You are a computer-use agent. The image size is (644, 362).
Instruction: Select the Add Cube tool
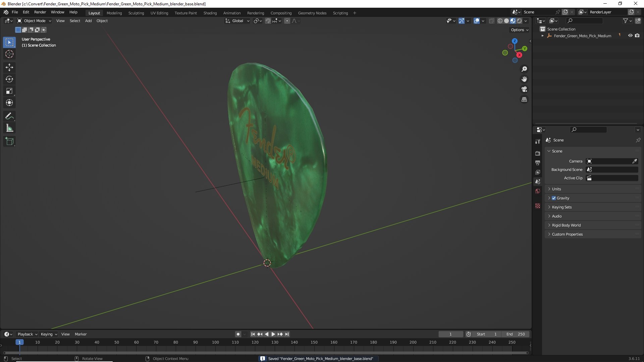(x=9, y=141)
